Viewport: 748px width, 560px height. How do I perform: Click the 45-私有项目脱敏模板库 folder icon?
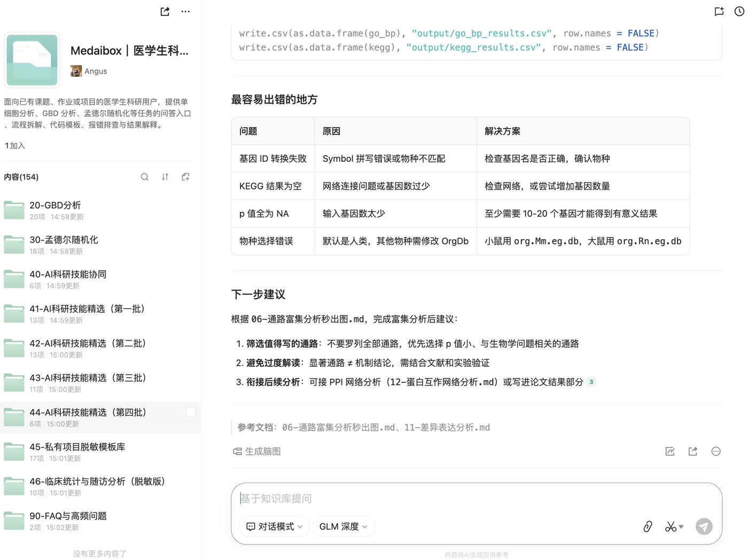coord(14,452)
